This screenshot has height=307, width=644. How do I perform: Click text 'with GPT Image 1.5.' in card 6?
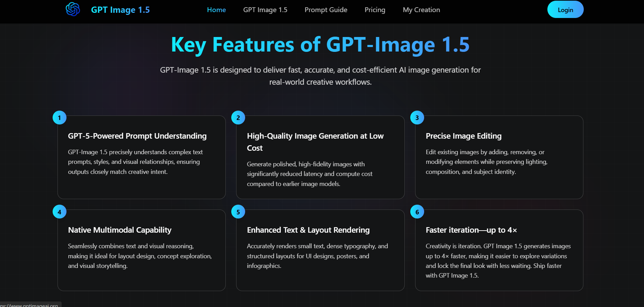tap(452, 276)
